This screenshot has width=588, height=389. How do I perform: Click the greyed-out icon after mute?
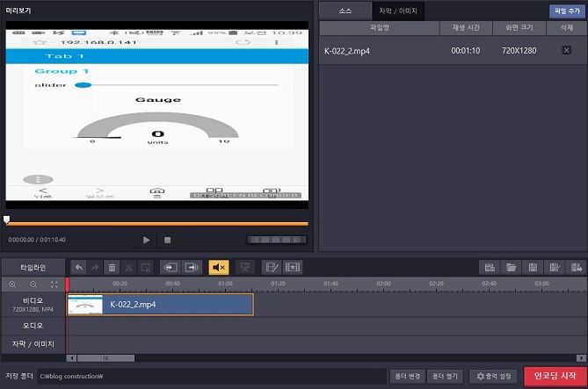pyautogui.click(x=244, y=267)
